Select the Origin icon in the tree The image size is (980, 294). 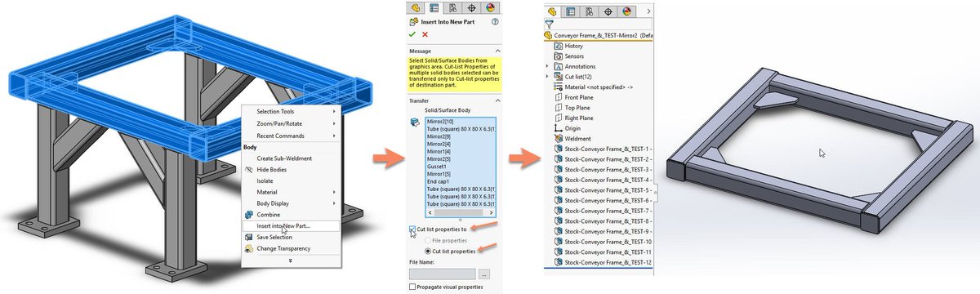click(x=558, y=128)
